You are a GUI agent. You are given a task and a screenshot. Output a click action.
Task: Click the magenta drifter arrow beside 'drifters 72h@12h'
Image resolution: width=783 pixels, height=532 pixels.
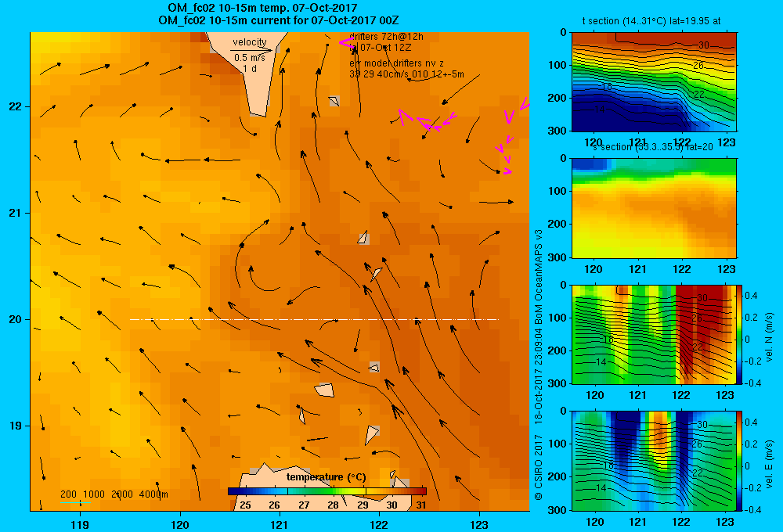coord(345,43)
